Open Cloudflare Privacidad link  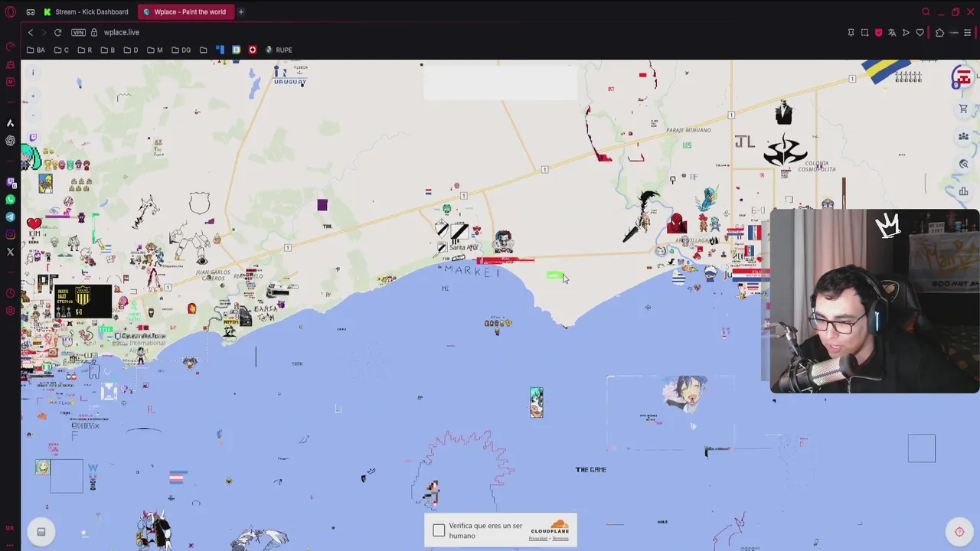tap(538, 538)
